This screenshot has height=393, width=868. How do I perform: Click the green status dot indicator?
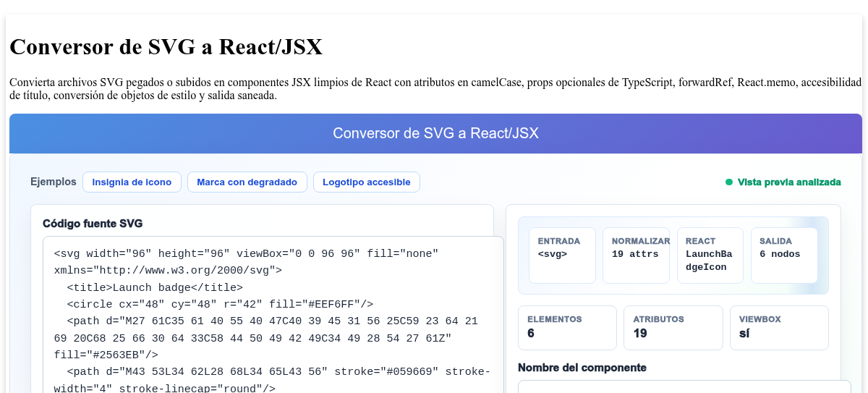[x=729, y=182]
